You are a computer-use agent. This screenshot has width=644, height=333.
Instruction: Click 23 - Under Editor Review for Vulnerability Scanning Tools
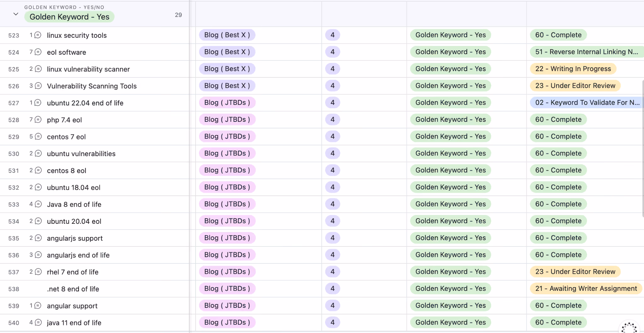coord(575,86)
